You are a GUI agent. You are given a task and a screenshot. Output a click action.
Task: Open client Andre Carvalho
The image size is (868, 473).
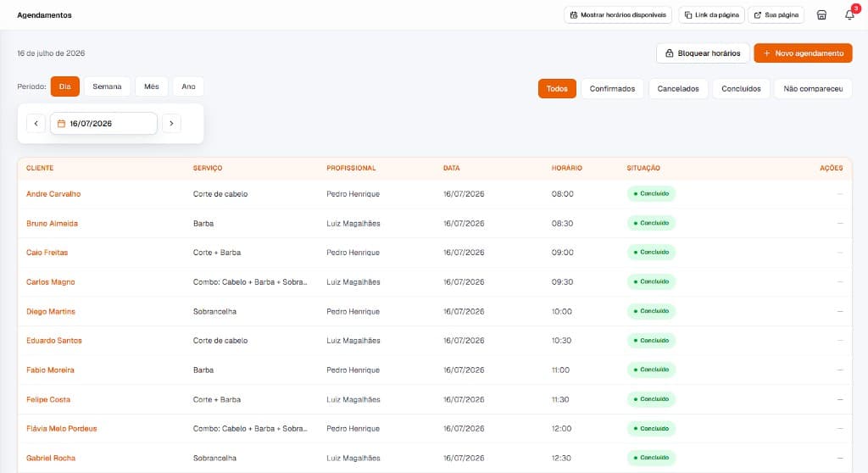point(53,194)
